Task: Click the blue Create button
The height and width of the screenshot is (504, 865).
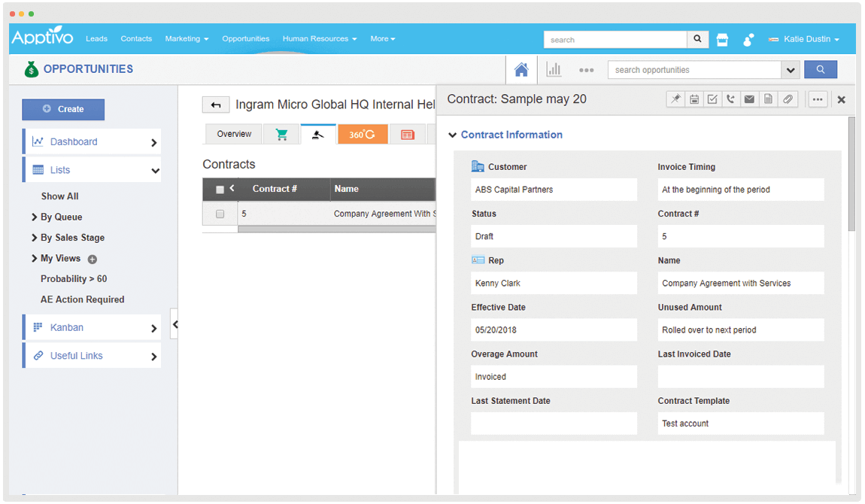Action: coord(63,109)
